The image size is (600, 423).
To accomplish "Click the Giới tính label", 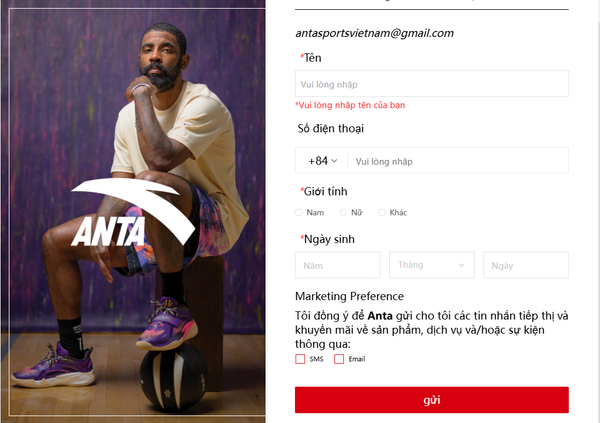I will click(325, 191).
